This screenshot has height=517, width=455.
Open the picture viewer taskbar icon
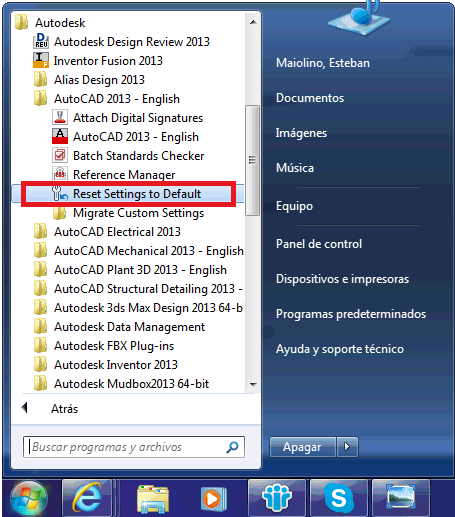click(x=401, y=498)
